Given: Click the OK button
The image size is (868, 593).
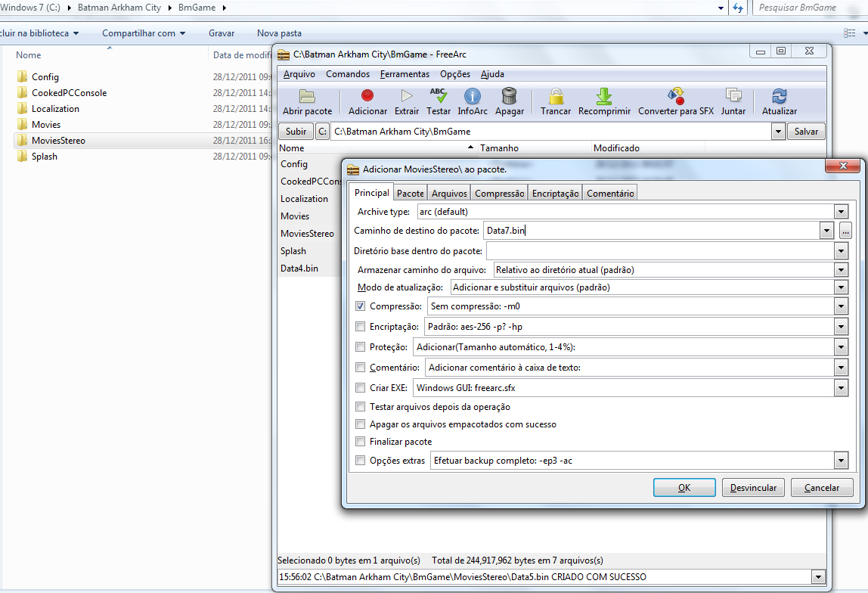Looking at the screenshot, I should point(684,487).
